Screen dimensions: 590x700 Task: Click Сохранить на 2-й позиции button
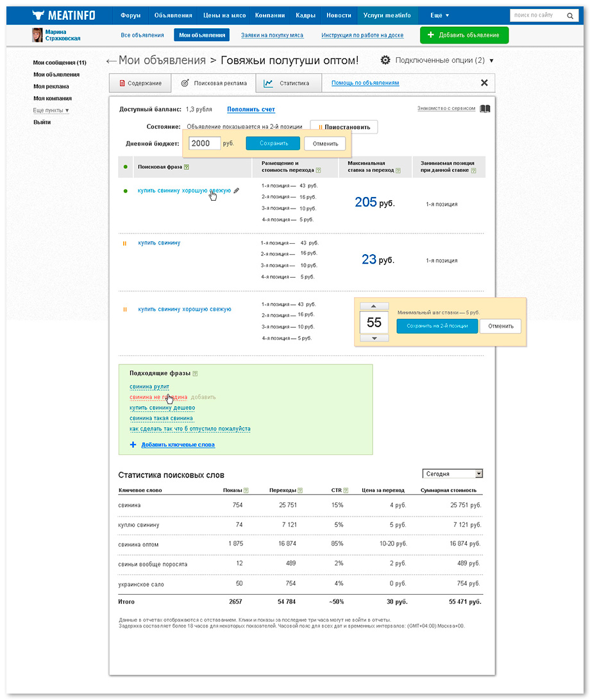click(437, 326)
